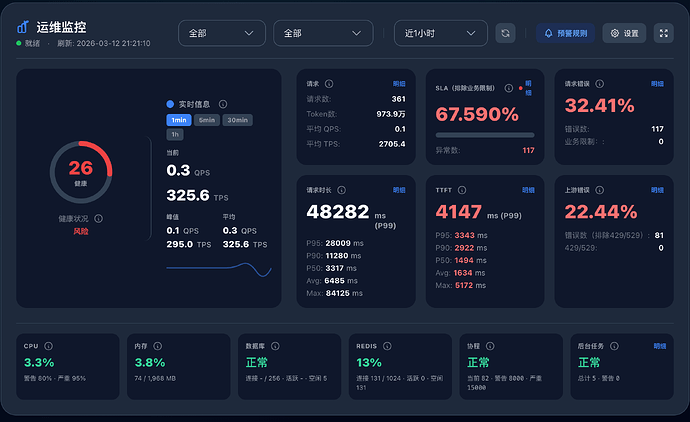Click the CPU 3.3% value
Image resolution: width=690 pixels, height=422 pixels.
coord(39,363)
